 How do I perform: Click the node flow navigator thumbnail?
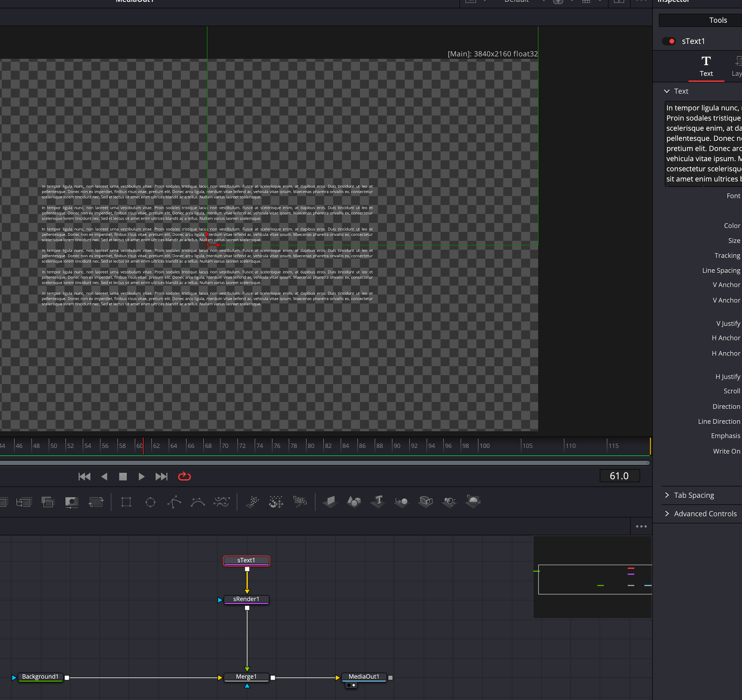click(x=592, y=577)
